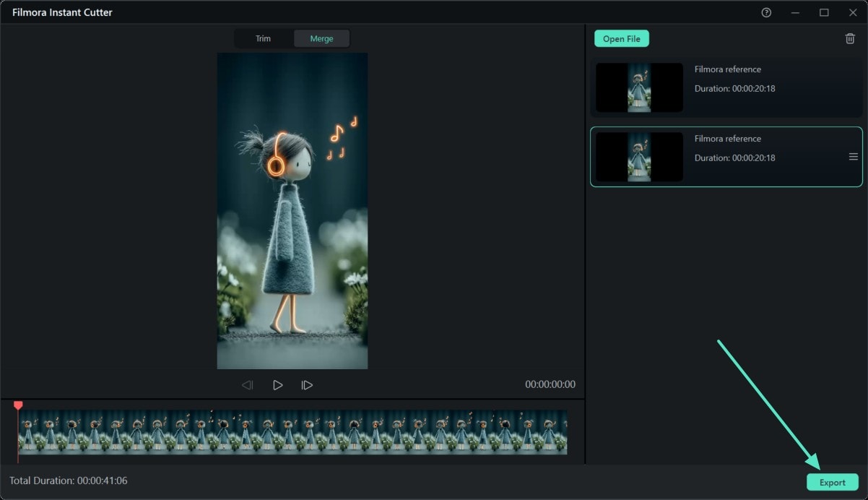Close the Filmora Instant Cutter window
868x500 pixels.
tap(852, 13)
